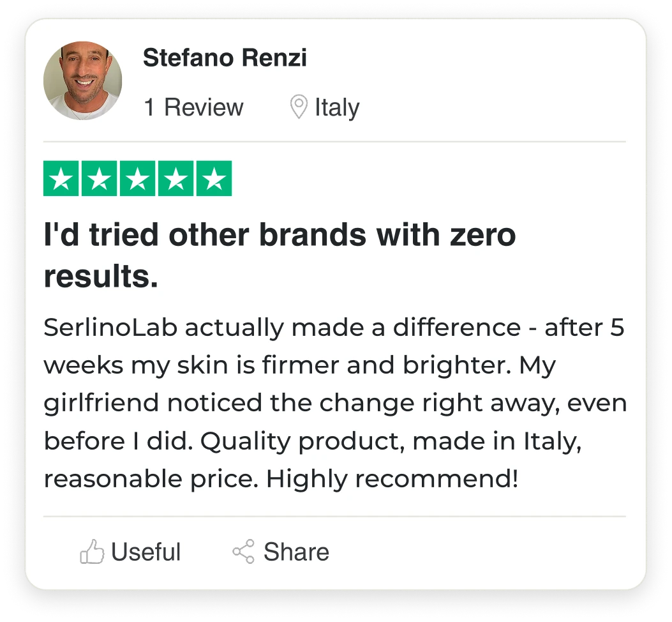Click the reviewer name Stefano Renzi

coord(225,58)
